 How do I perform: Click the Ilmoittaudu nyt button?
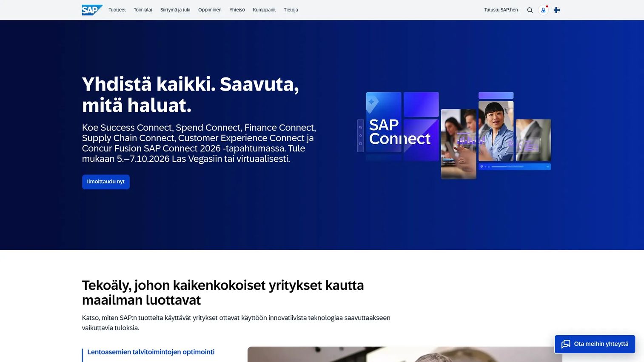(x=106, y=182)
